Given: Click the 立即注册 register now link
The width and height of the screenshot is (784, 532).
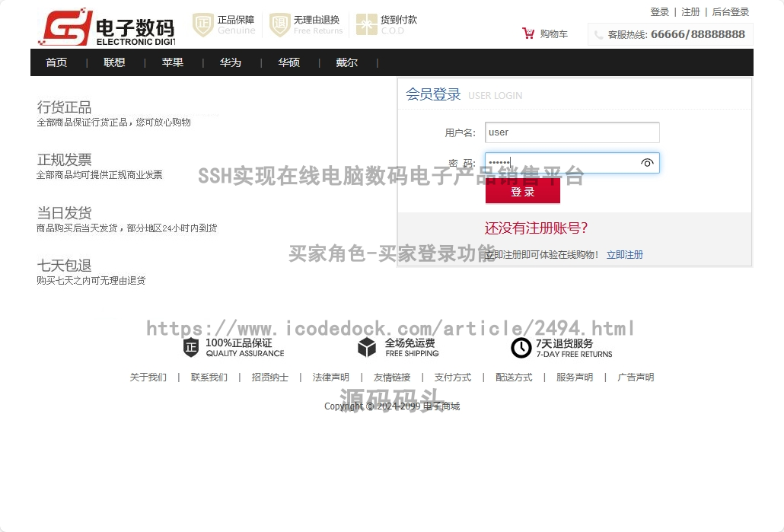Looking at the screenshot, I should (x=624, y=255).
